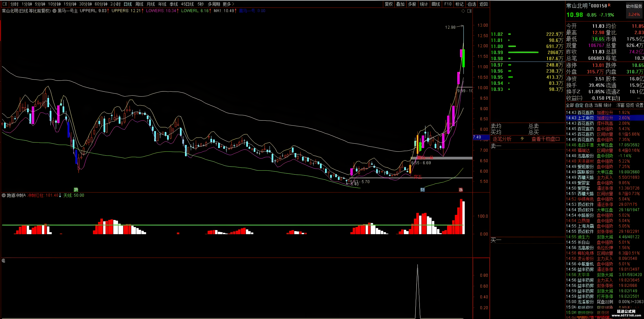
Task: Expand 更多 period options
Action: click(x=228, y=4)
